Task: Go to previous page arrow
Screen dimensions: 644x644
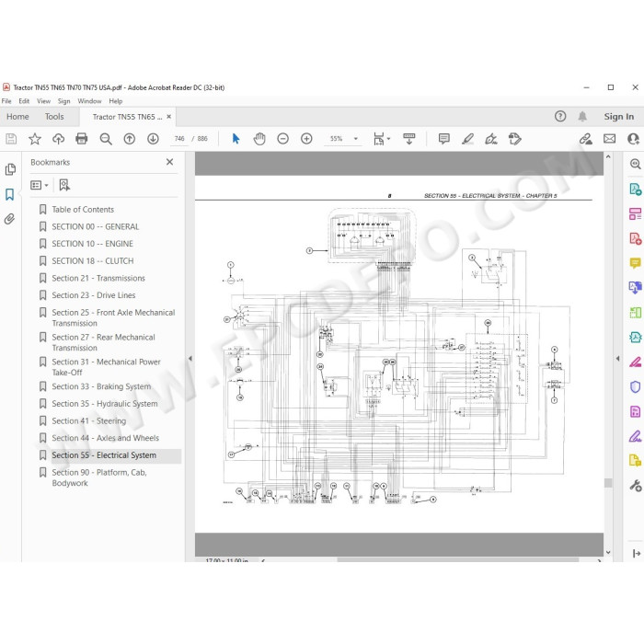Action: point(130,139)
